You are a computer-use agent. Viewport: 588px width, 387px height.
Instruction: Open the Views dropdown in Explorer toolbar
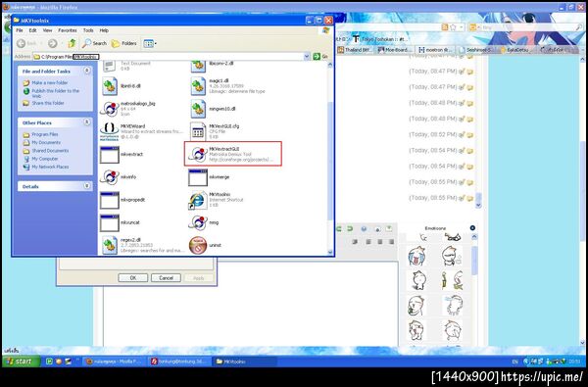[x=150, y=43]
